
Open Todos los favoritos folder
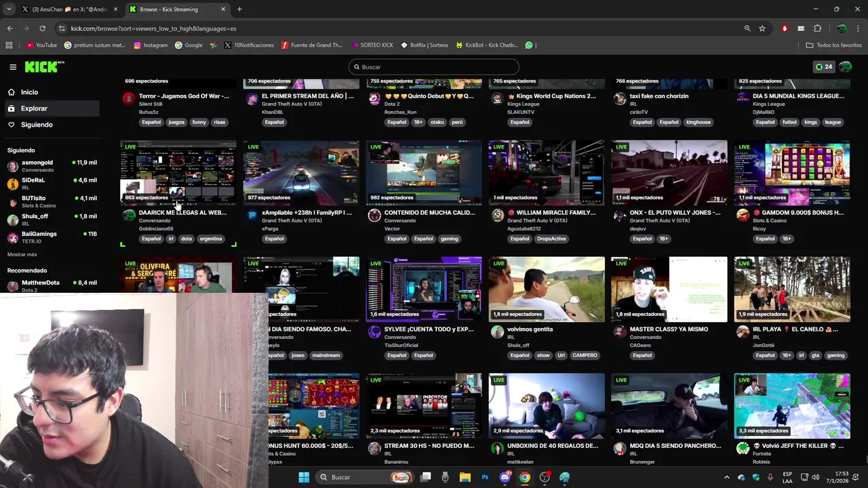tap(833, 45)
